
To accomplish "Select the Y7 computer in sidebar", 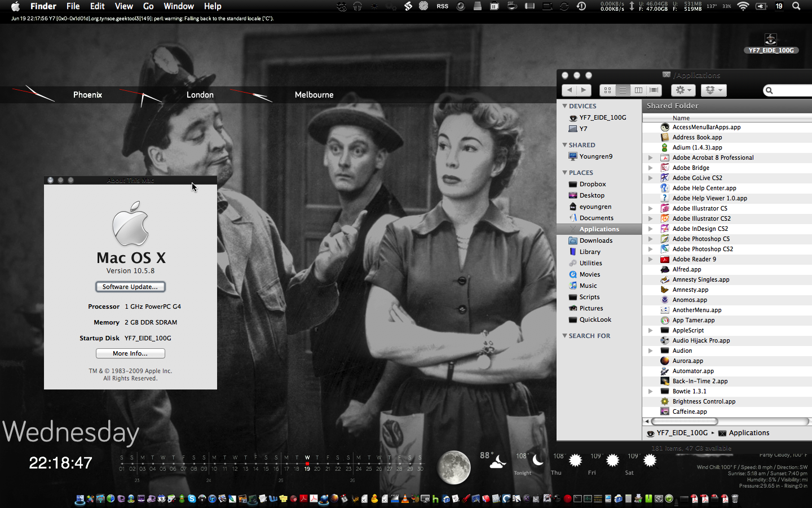I will 599,129.
